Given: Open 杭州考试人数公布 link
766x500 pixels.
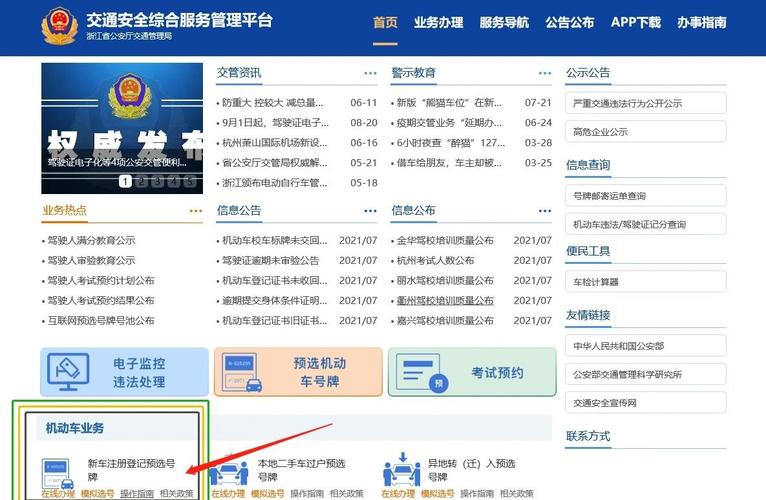Looking at the screenshot, I should click(x=435, y=261).
